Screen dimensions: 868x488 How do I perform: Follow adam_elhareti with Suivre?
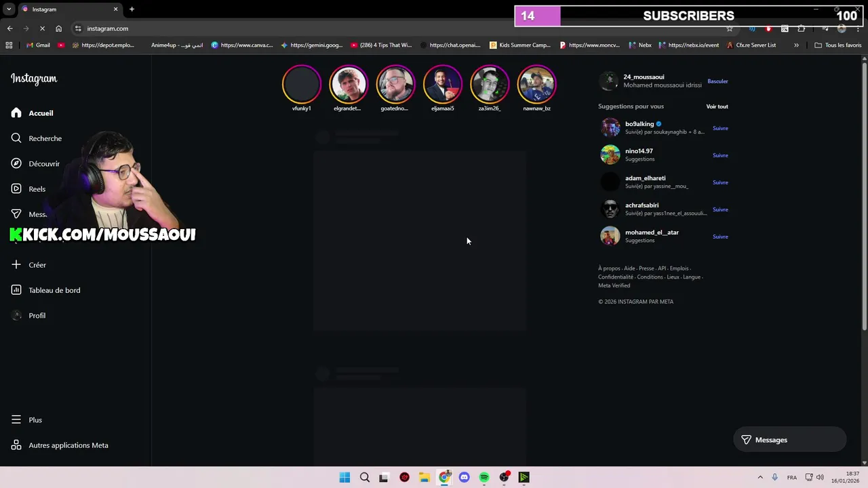pyautogui.click(x=720, y=182)
